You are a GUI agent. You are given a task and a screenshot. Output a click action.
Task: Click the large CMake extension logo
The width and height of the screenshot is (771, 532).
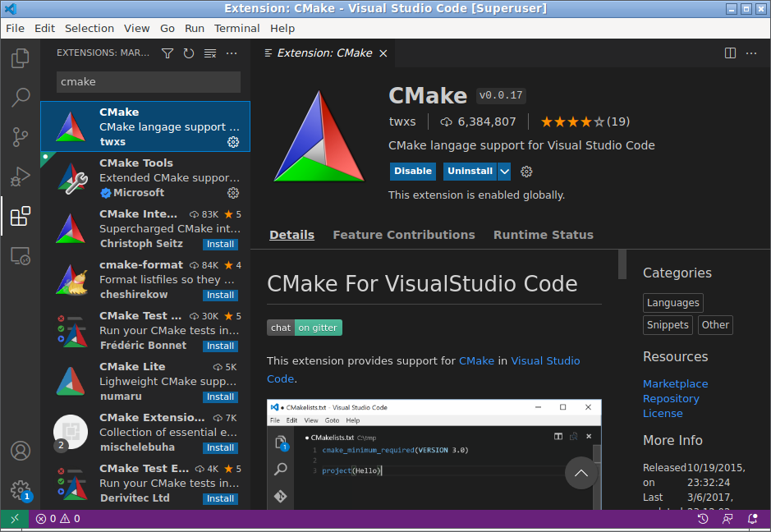coord(319,136)
